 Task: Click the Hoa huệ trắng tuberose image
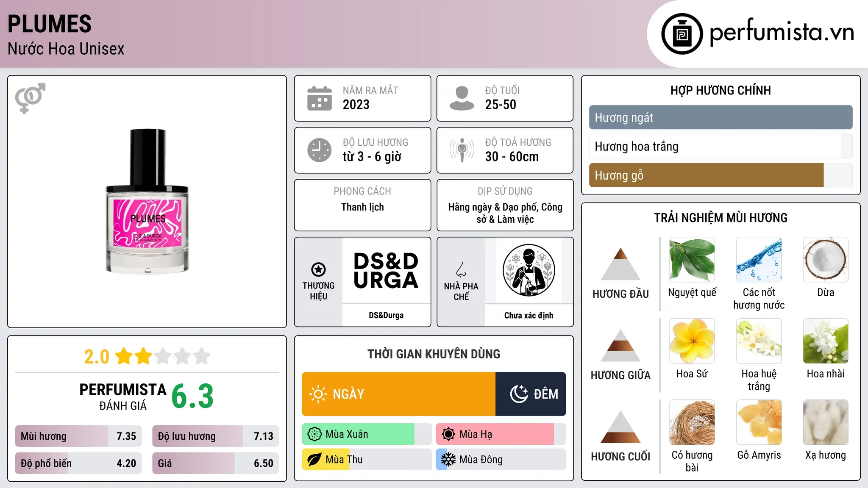click(759, 341)
